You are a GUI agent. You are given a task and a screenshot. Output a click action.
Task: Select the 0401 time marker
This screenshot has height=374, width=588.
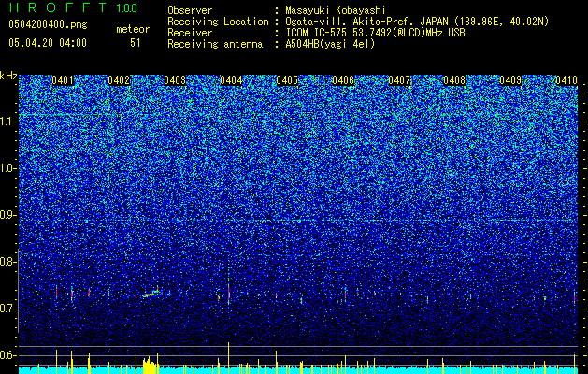point(63,80)
